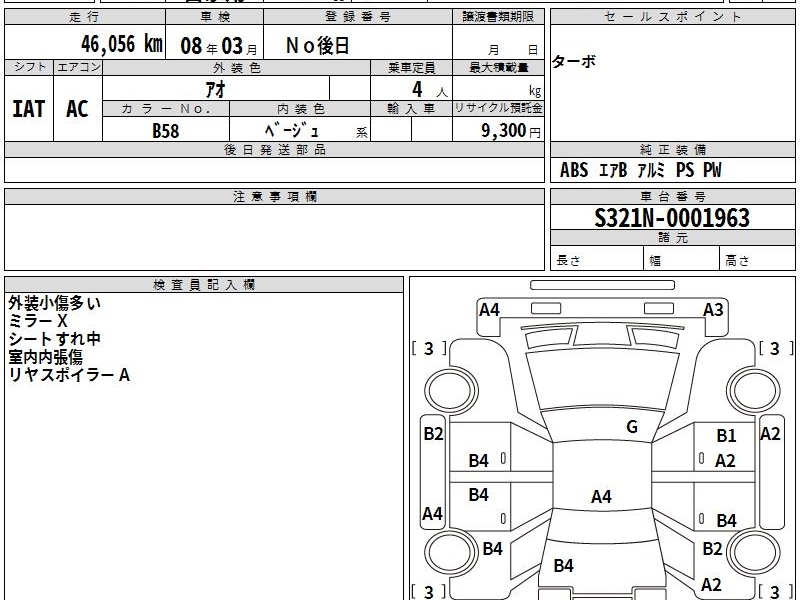Click the 内装色 header
The height and width of the screenshot is (600, 800).
point(300,109)
